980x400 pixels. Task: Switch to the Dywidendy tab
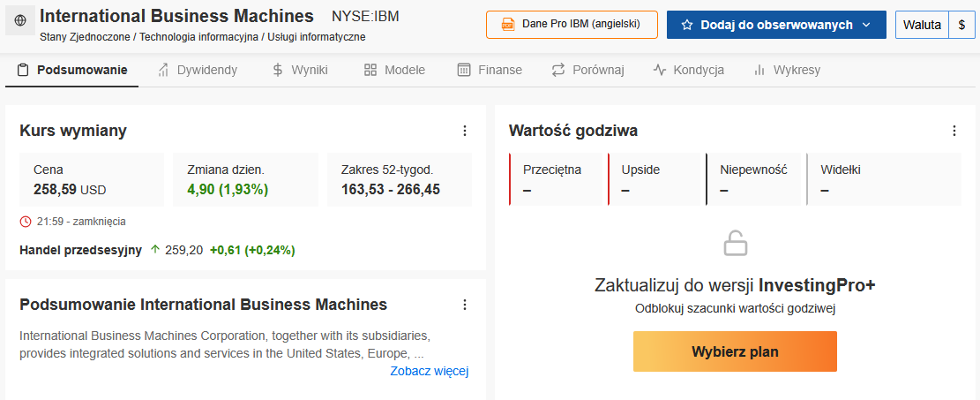[198, 70]
